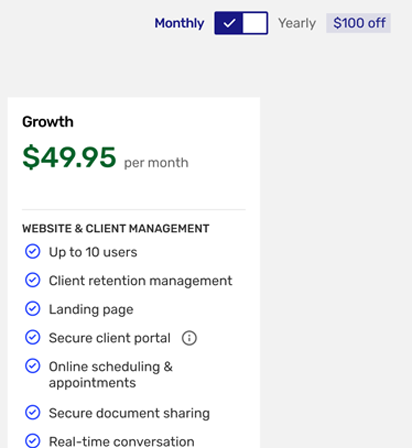Click the $100 off badge
The width and height of the screenshot is (412, 448).
[x=358, y=23]
